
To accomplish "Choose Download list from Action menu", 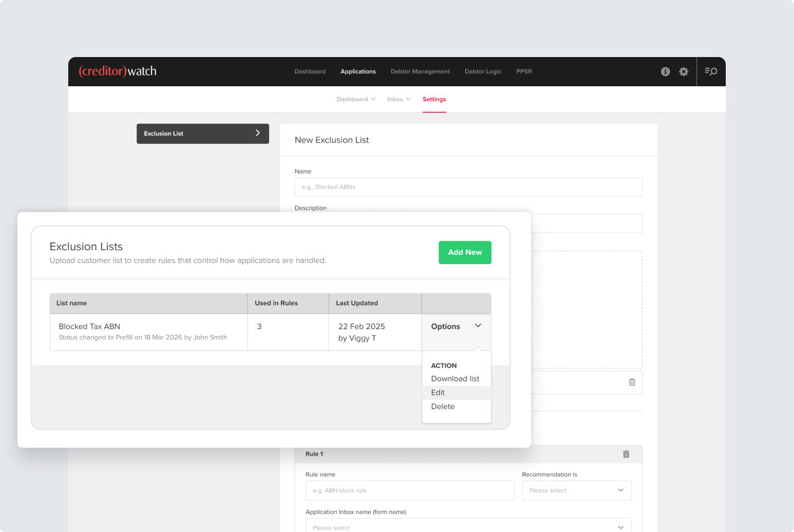I will point(455,379).
